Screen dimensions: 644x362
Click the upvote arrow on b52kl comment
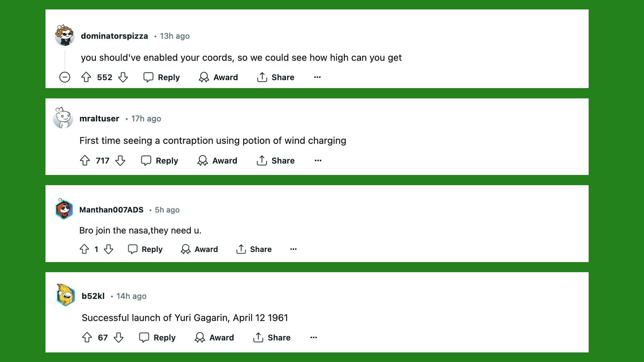87,337
